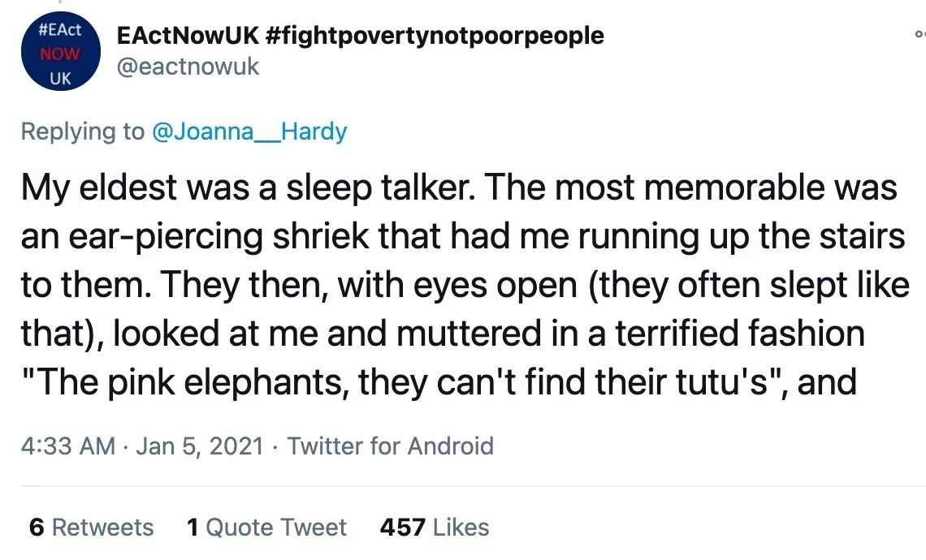Select the tweet line starting 'My eldest was'
The height and width of the screenshot is (560, 926).
click(x=459, y=187)
